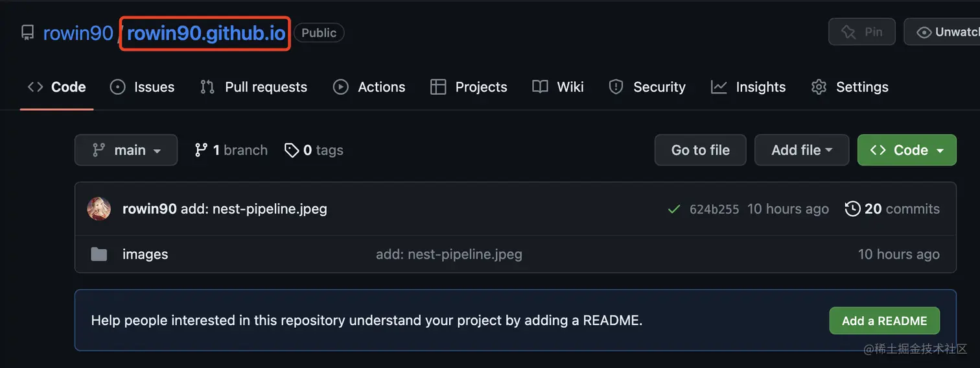Image resolution: width=980 pixels, height=368 pixels.
Task: Expand the Add file dropdown
Action: coord(802,151)
